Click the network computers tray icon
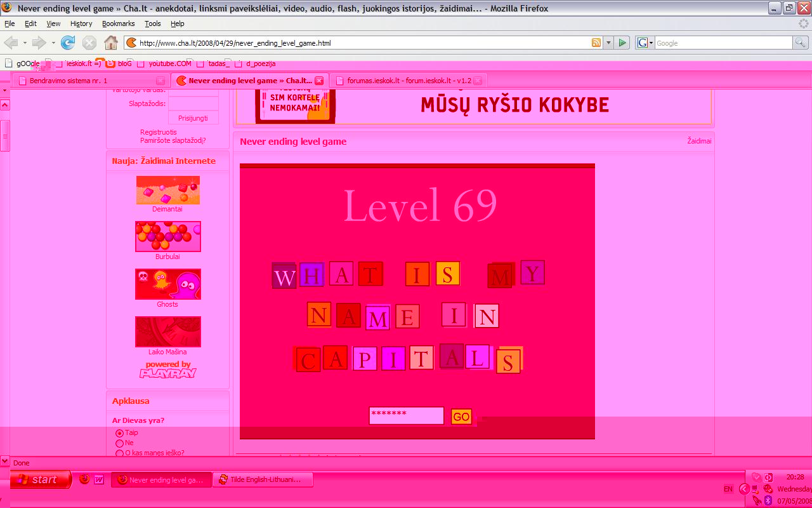812x508 pixels. point(756,489)
